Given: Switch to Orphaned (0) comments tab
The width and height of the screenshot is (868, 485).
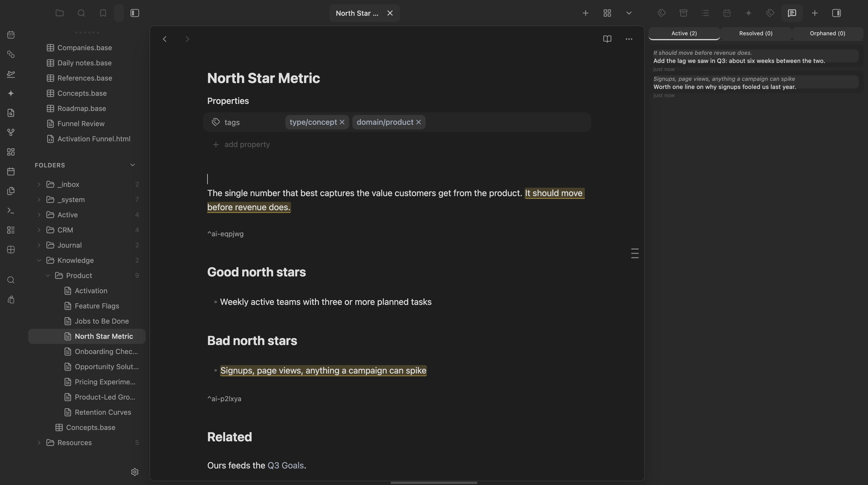Looking at the screenshot, I should coord(828,33).
